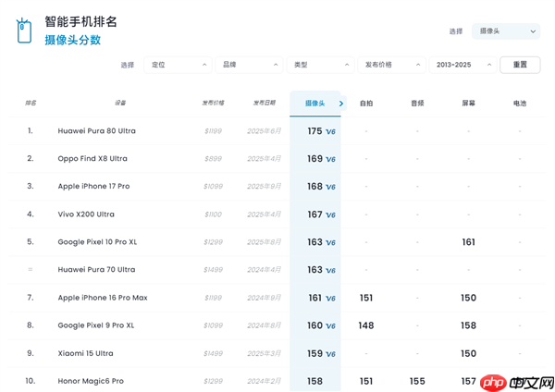
Task: Open the 发布价格 price filter dropdown
Action: (x=391, y=65)
